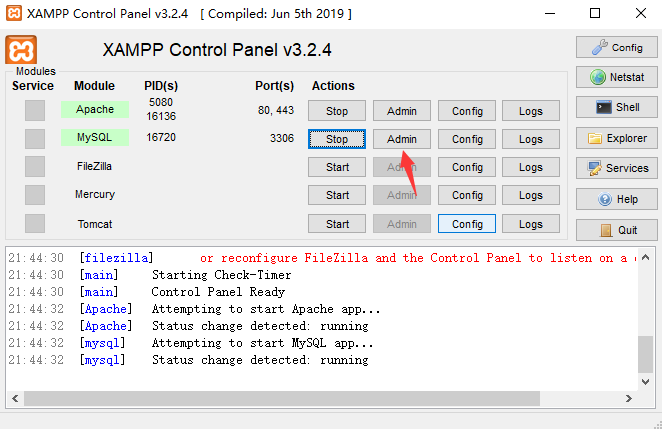Open the FileZilla Logs menu
Viewport: 662px width, 429px height.
point(531,167)
